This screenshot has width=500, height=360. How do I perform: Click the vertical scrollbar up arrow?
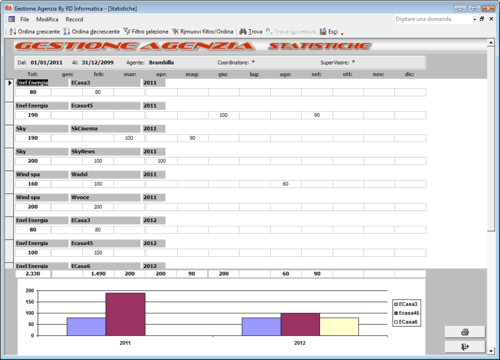(491, 43)
